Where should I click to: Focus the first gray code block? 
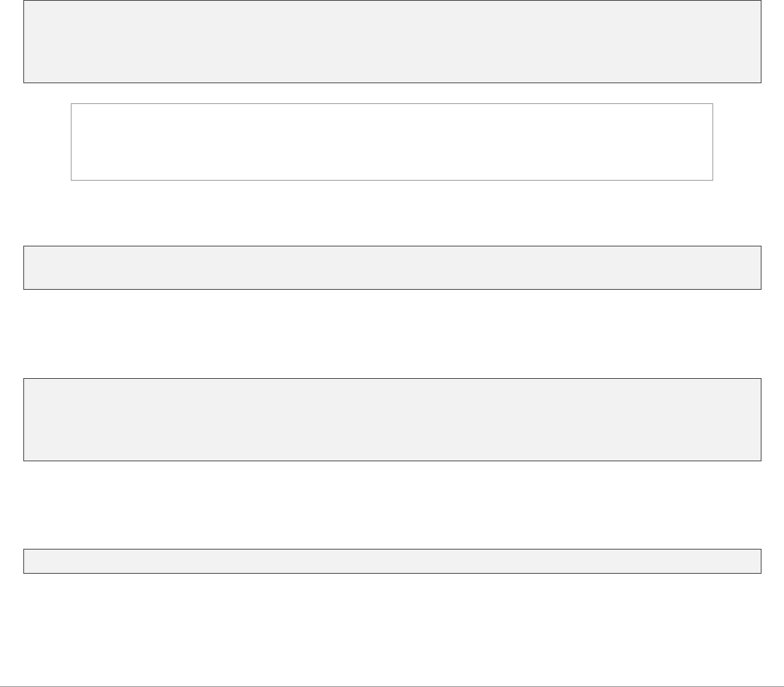click(x=392, y=42)
